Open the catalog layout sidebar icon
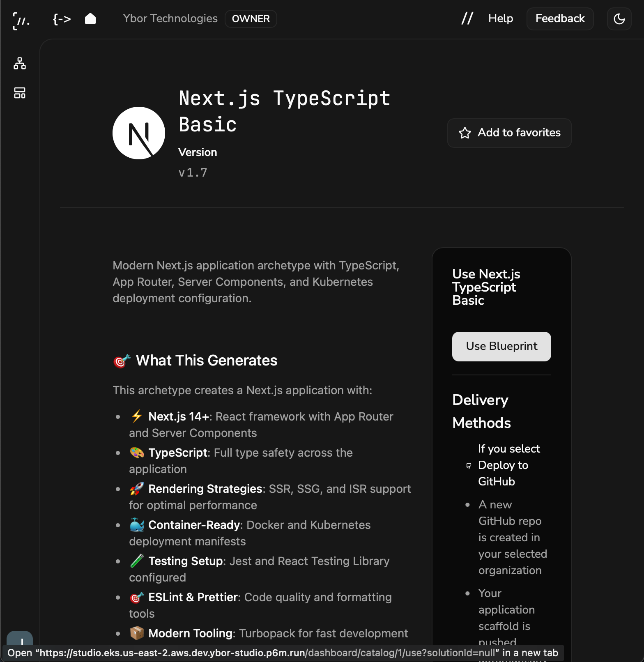Image resolution: width=644 pixels, height=662 pixels. 20,93
